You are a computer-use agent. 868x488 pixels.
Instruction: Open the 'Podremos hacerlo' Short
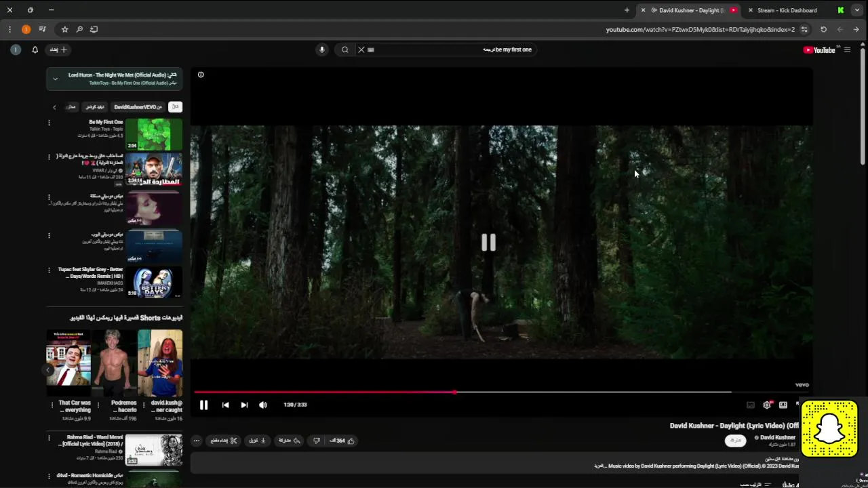pos(114,363)
